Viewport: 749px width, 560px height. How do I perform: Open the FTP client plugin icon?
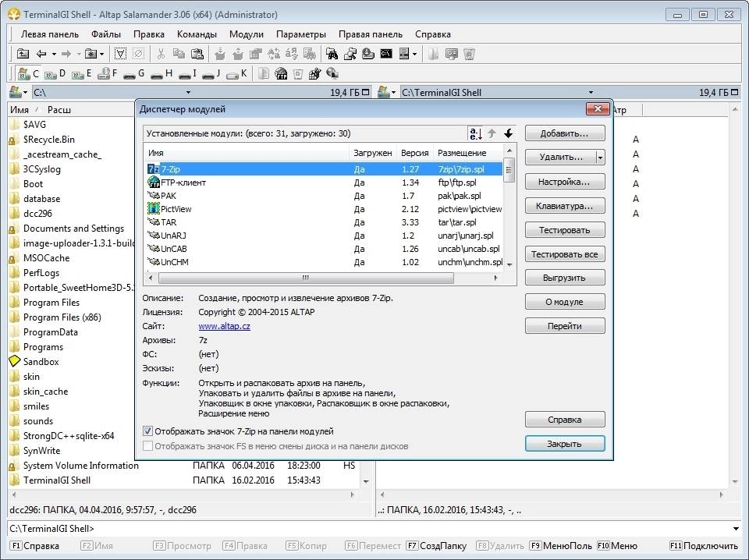[x=281, y=73]
